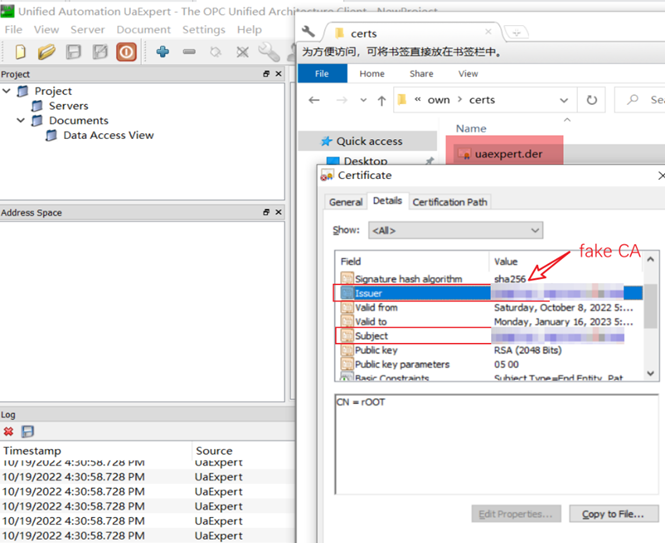The height and width of the screenshot is (543, 665).
Task: Click the search magnifier icon in explorer
Action: [x=633, y=100]
